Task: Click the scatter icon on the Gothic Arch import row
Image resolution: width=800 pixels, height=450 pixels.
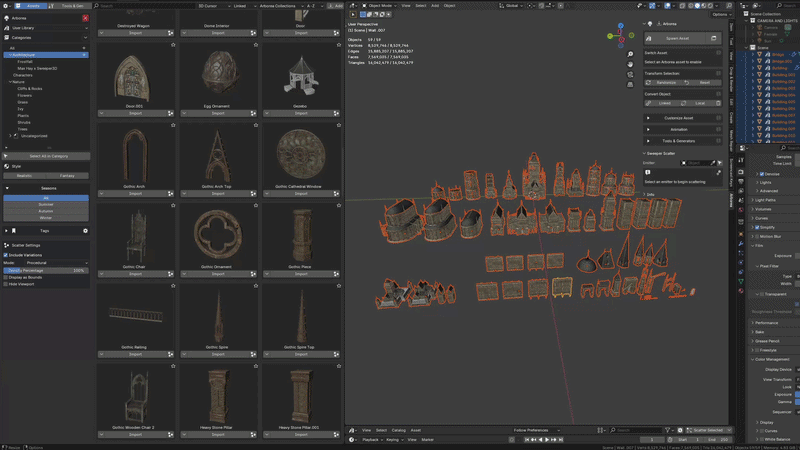Action: click(170, 193)
